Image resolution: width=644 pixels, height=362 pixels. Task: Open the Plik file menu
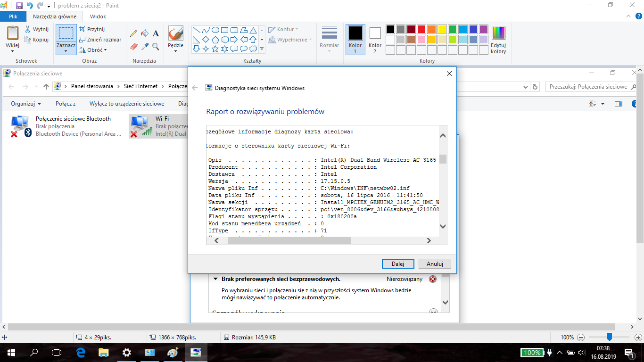pyautogui.click(x=13, y=16)
